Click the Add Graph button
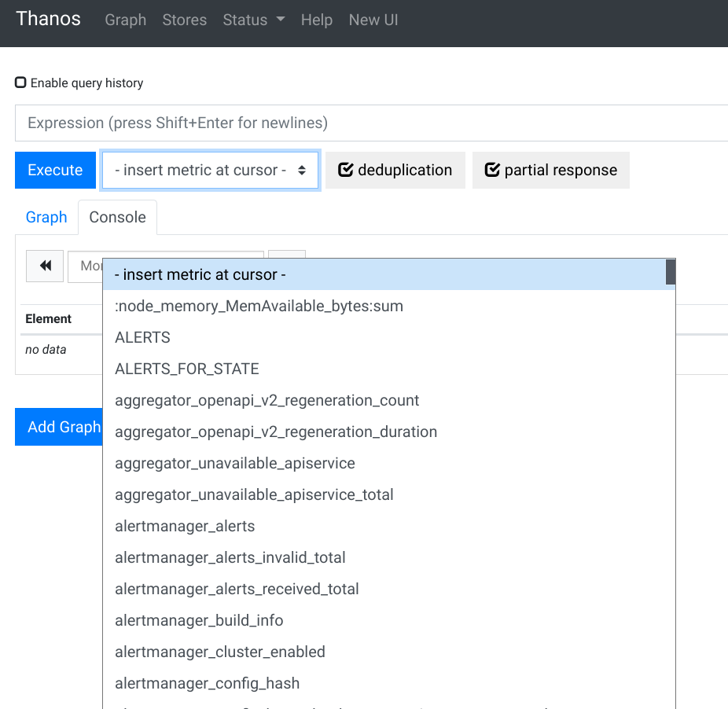 point(60,427)
